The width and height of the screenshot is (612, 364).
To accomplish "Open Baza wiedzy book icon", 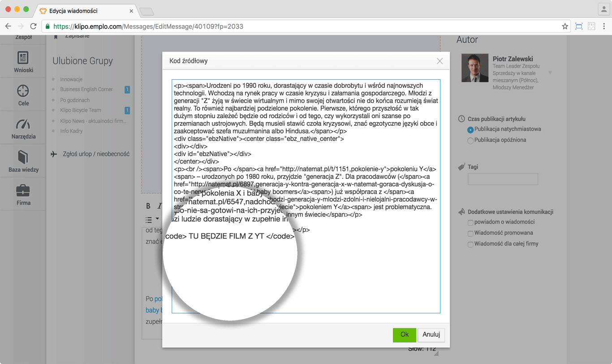I will coord(23,157).
